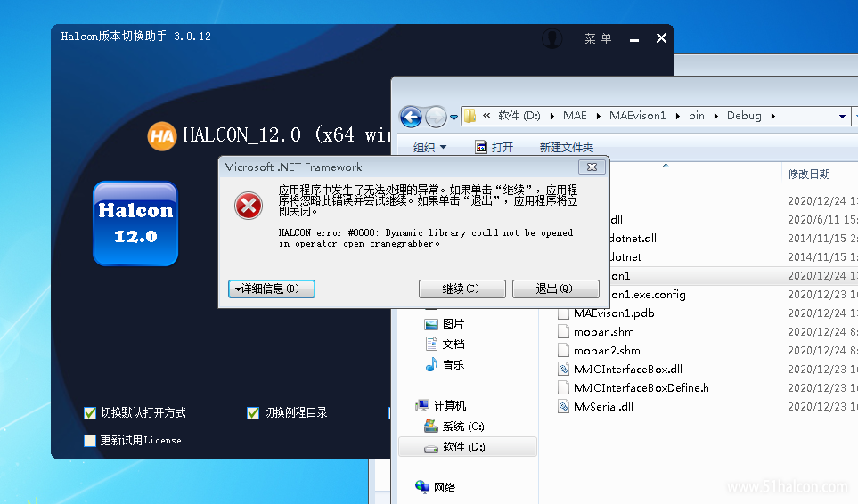Select the file ending in on1.exe.config
The height and width of the screenshot is (504, 858).
(648, 295)
